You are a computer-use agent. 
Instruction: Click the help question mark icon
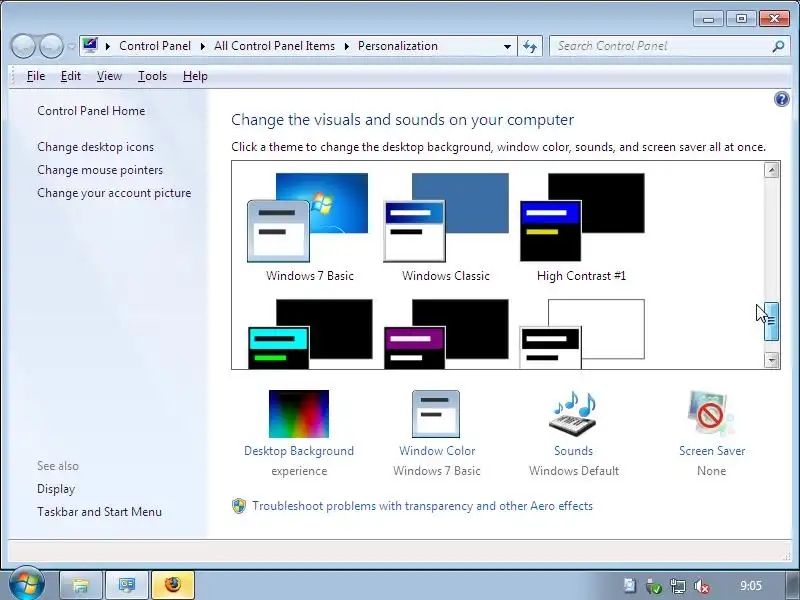point(781,99)
